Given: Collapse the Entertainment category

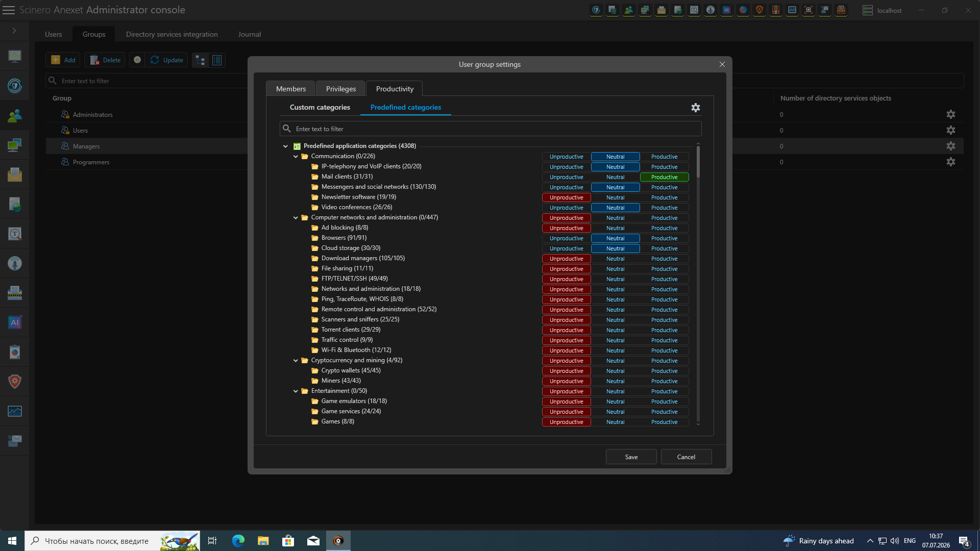Looking at the screenshot, I should tap(296, 391).
